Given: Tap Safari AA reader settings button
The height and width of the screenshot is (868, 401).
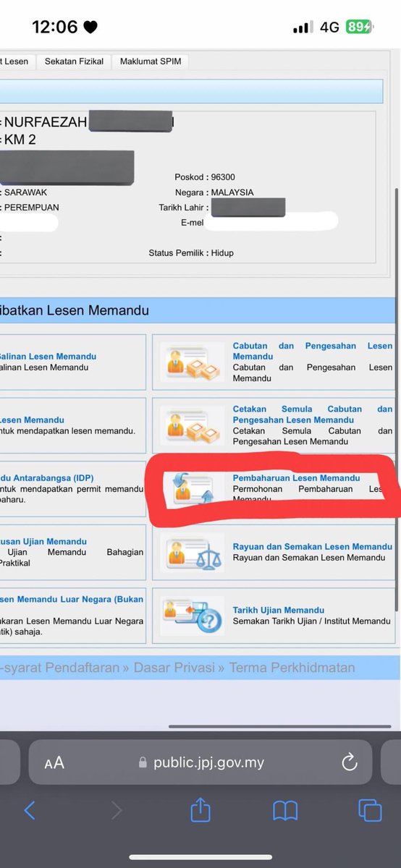Looking at the screenshot, I should tap(54, 762).
